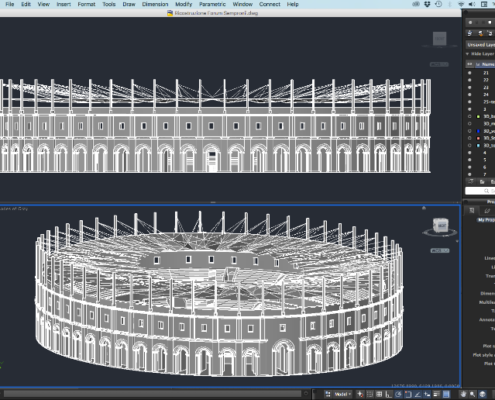The width and height of the screenshot is (495, 400).
Task: Toggle grid display in status bar
Action: coord(379,394)
